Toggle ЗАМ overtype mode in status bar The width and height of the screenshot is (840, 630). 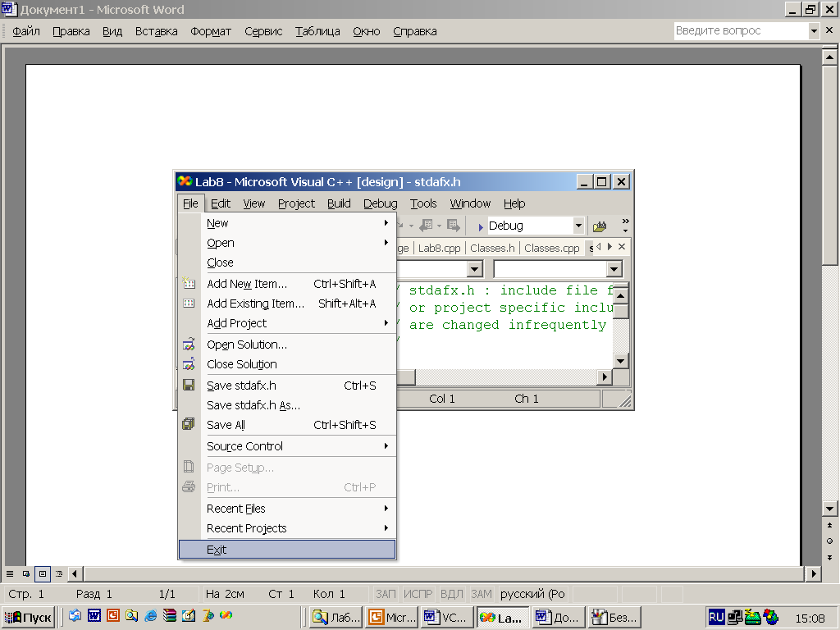coord(481,594)
